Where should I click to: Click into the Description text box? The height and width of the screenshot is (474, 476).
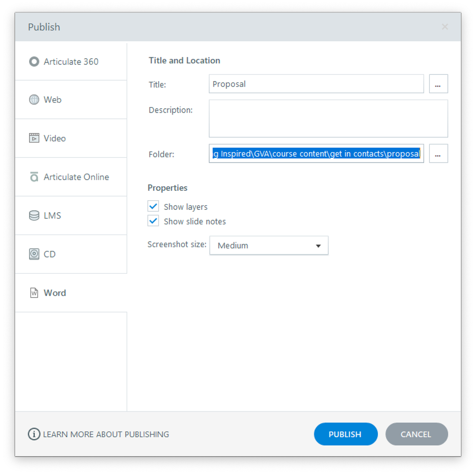tap(328, 118)
